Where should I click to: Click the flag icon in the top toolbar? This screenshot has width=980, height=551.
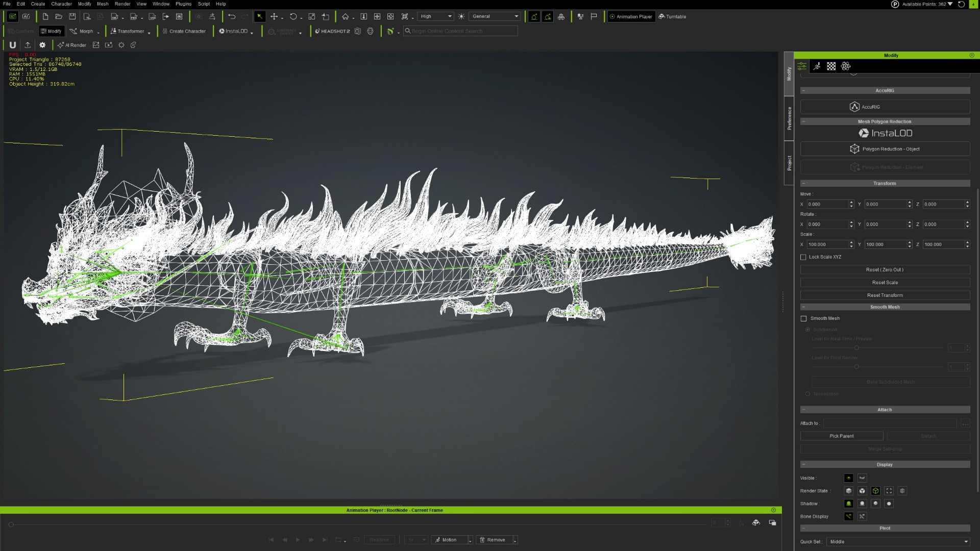point(594,16)
